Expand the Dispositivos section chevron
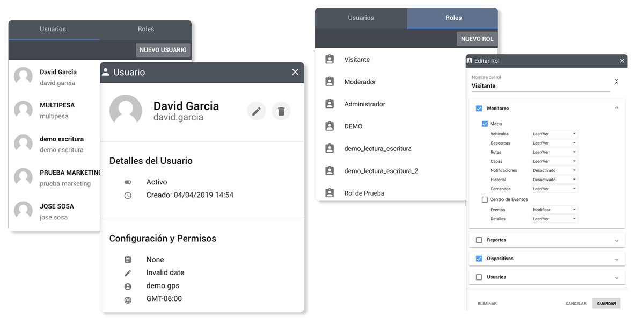Screen dimensions: 644x323 click(617, 259)
